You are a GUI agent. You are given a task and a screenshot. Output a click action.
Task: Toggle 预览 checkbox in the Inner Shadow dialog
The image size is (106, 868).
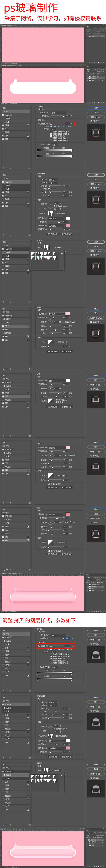[91, 322]
